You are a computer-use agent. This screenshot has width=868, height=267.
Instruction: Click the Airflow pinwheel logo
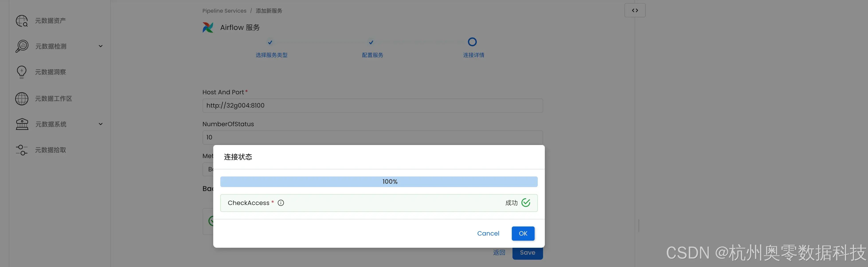point(208,28)
